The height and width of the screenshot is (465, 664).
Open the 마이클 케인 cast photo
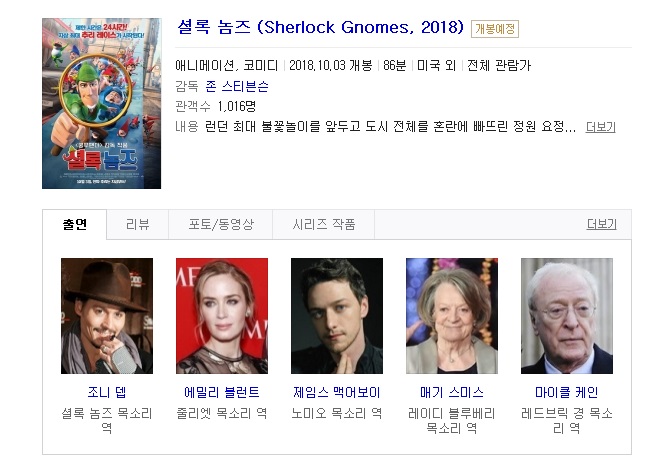[x=567, y=316]
